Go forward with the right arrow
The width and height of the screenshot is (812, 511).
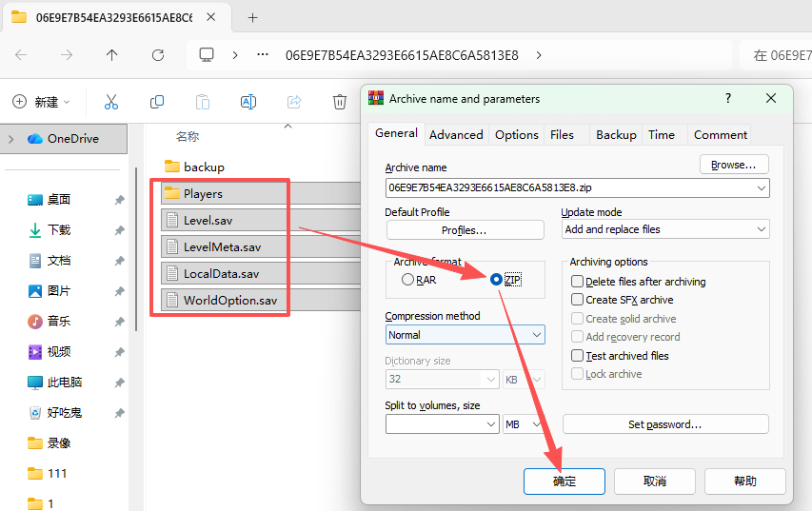pyautogui.click(x=67, y=55)
